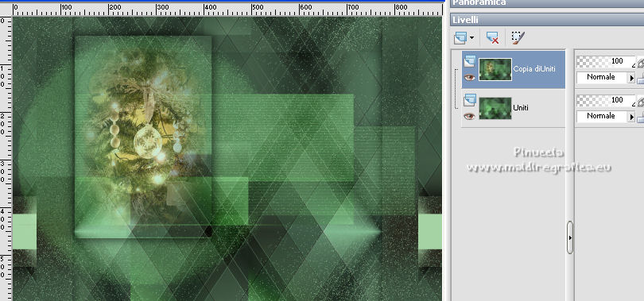Adjust opacity slider of Copia diUniti layer
The image size is (644, 301).
(605, 61)
